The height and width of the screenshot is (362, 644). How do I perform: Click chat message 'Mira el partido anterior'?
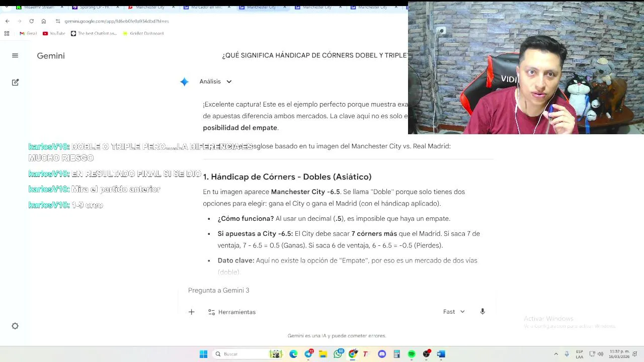point(116,190)
